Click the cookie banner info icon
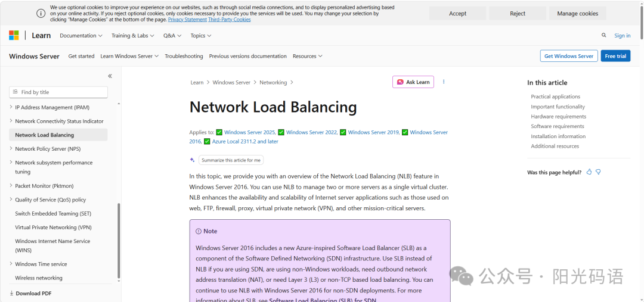 tap(41, 13)
